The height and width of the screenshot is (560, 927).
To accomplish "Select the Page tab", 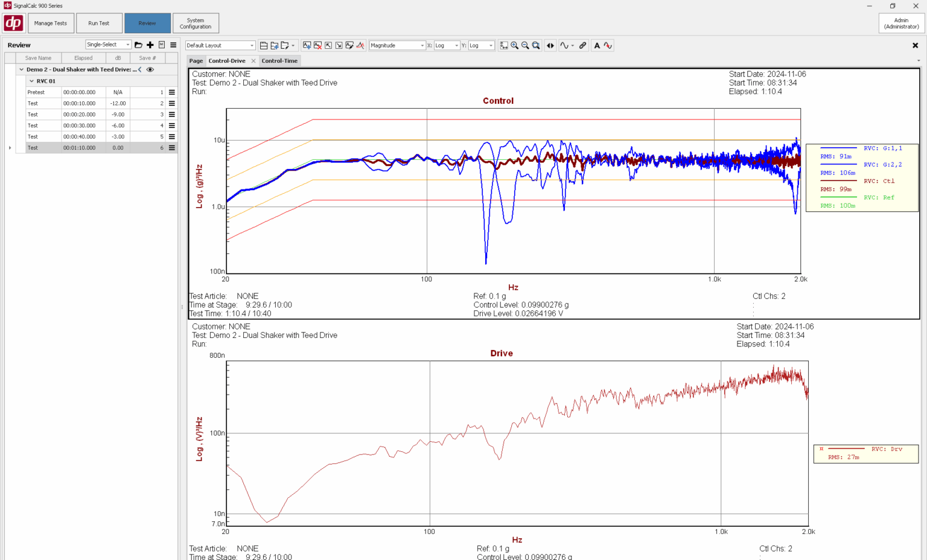I will coord(196,61).
